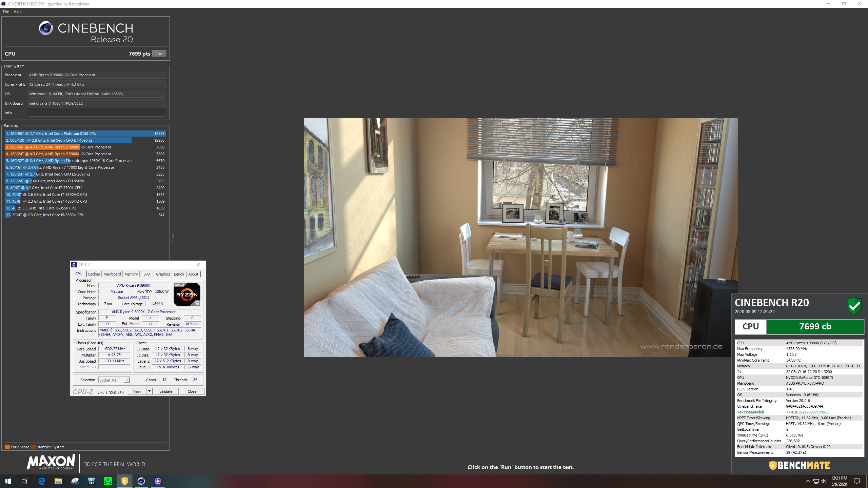Switch to the SPD tab in CPU-Z
Image resolution: width=868 pixels, height=488 pixels.
(146, 274)
